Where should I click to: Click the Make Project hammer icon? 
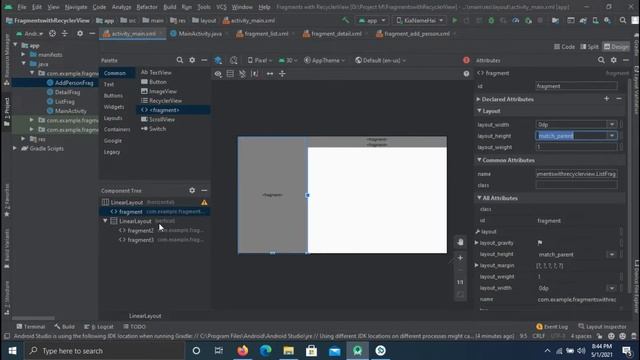[346, 20]
